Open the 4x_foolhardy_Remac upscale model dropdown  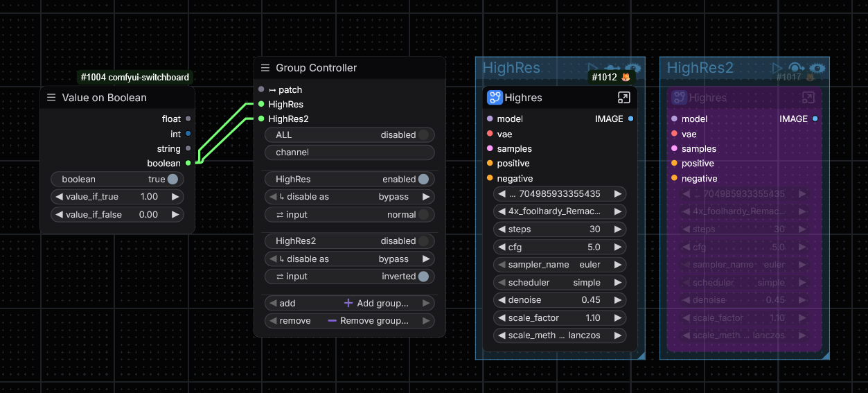click(560, 211)
